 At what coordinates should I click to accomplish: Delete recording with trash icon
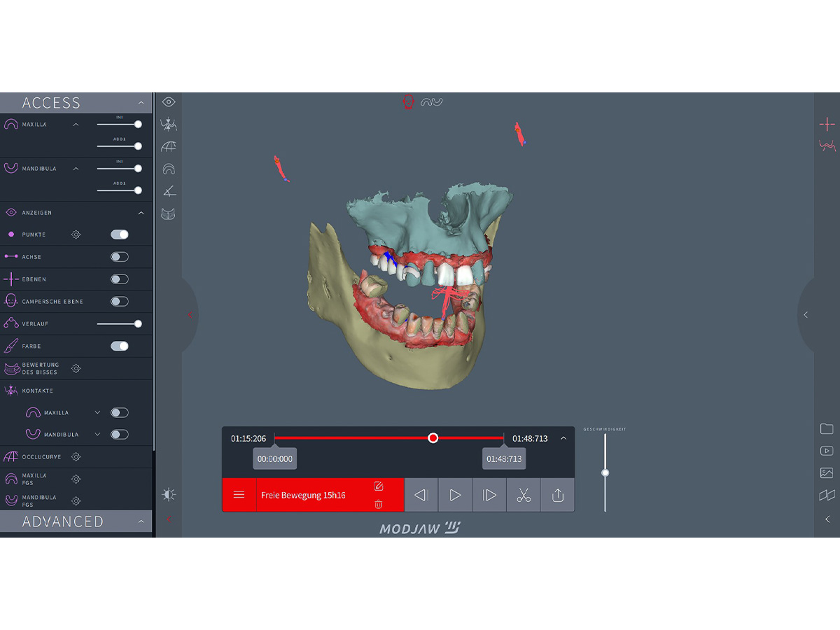(x=379, y=504)
